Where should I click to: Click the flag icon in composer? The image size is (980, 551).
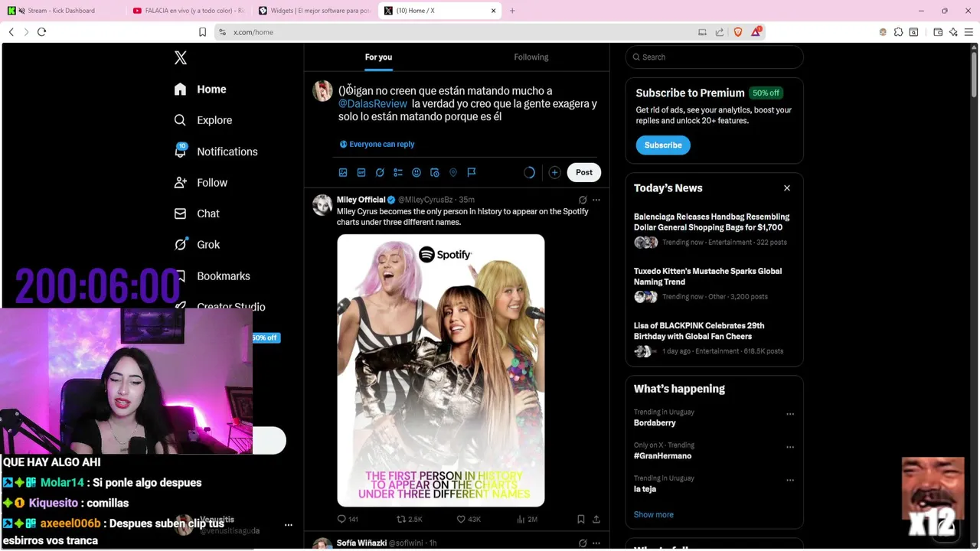[x=472, y=173]
